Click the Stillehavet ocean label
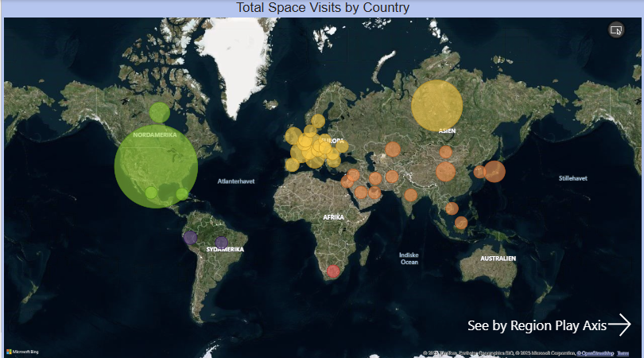 [x=573, y=178]
